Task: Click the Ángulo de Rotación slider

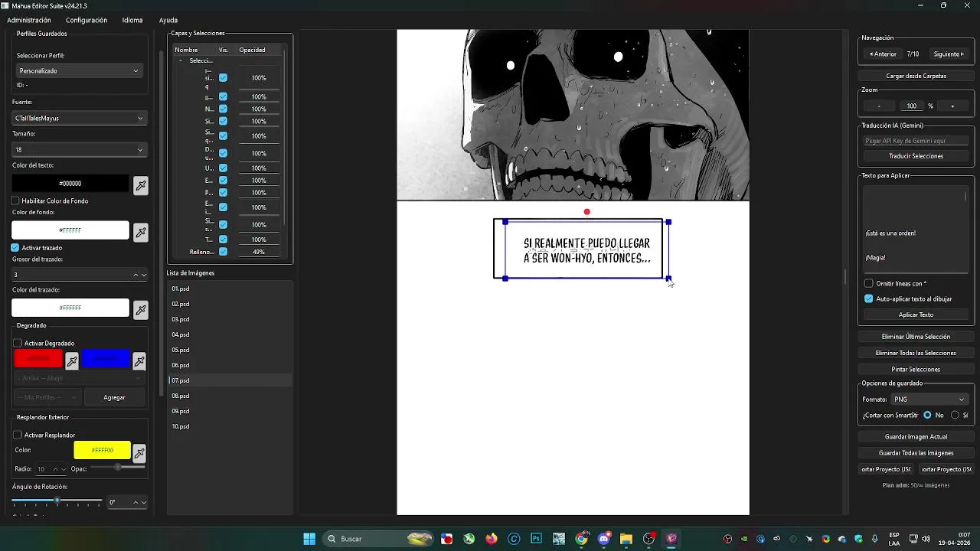Action: pyautogui.click(x=57, y=500)
